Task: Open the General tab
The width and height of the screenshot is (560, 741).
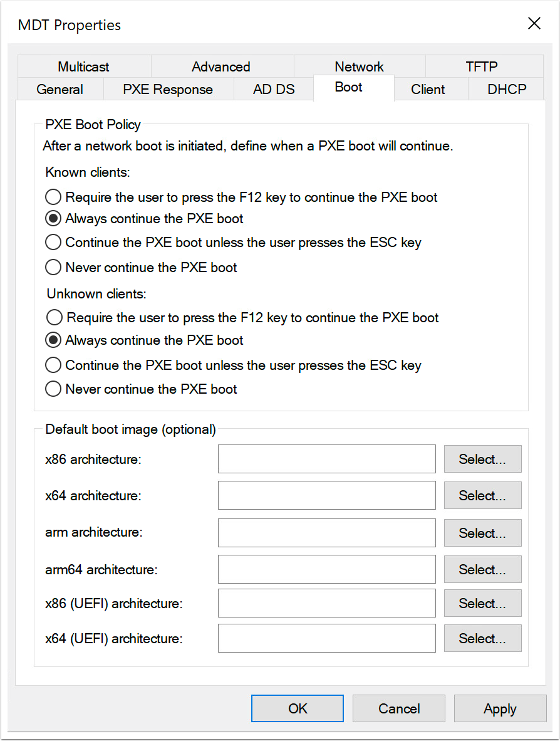Action: [60, 89]
